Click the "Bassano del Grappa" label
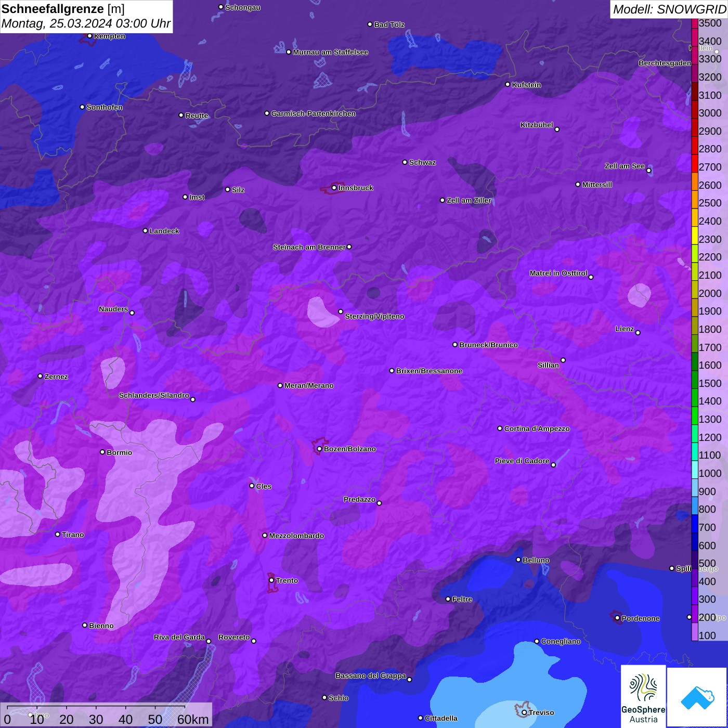The image size is (728, 728). point(371,675)
